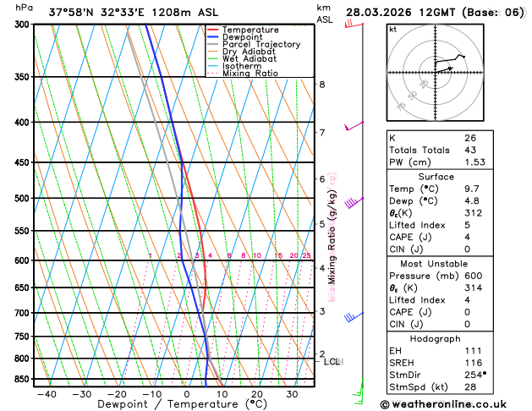Click 'Lifted Index' in the Surface section
532x411 pixels.
pos(417,226)
